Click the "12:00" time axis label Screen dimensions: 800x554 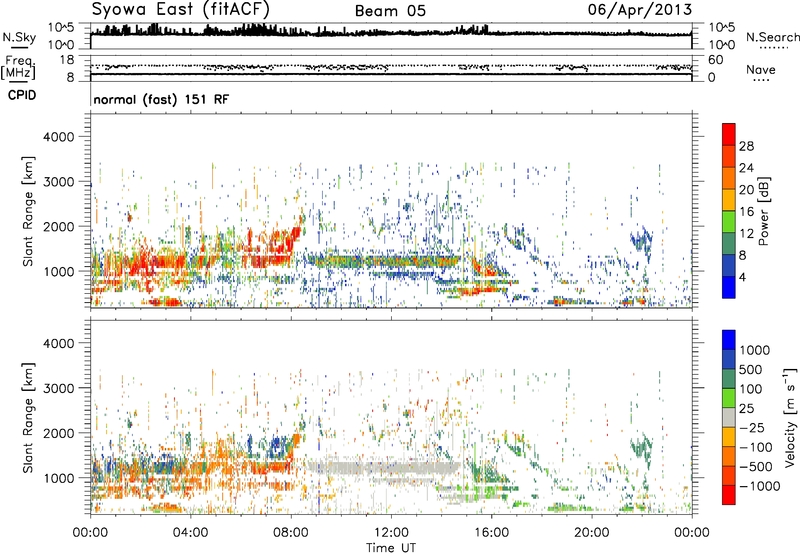[x=391, y=533]
